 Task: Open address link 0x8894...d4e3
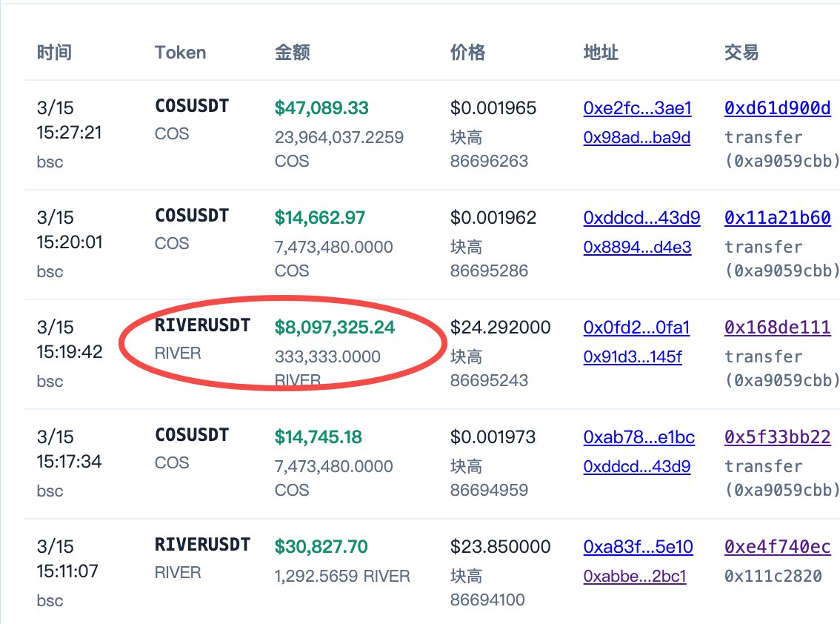637,247
